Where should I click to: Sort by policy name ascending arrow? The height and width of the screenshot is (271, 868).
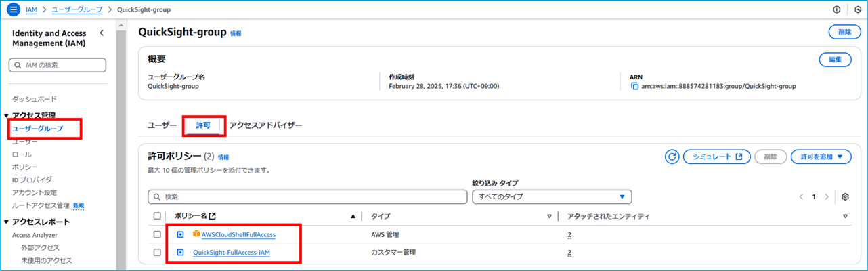click(x=353, y=216)
